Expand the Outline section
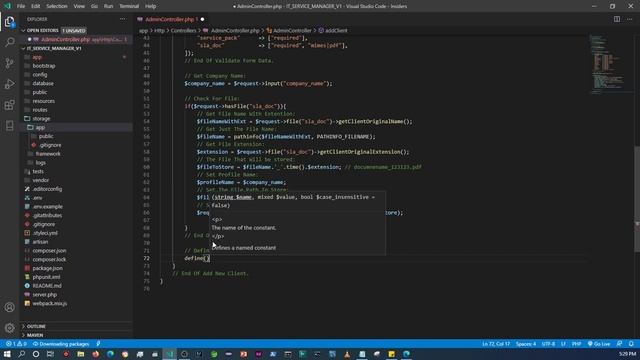640x360 pixels. tap(36, 326)
